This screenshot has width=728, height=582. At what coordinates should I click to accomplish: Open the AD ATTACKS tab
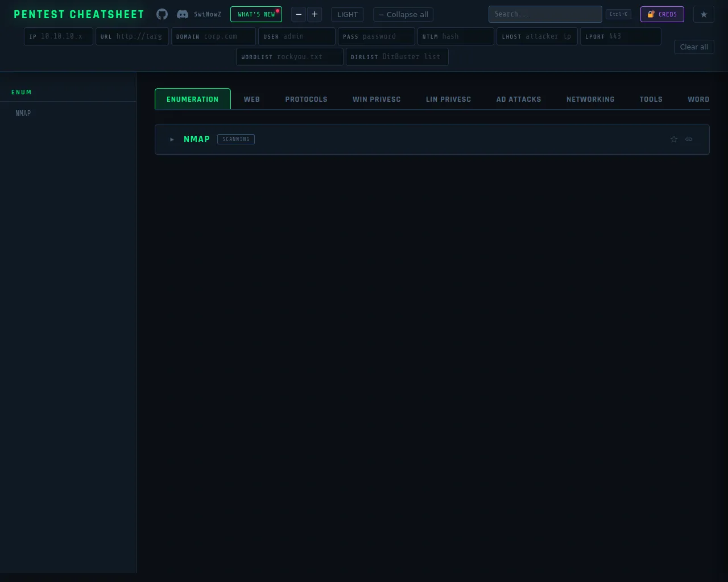pyautogui.click(x=518, y=99)
